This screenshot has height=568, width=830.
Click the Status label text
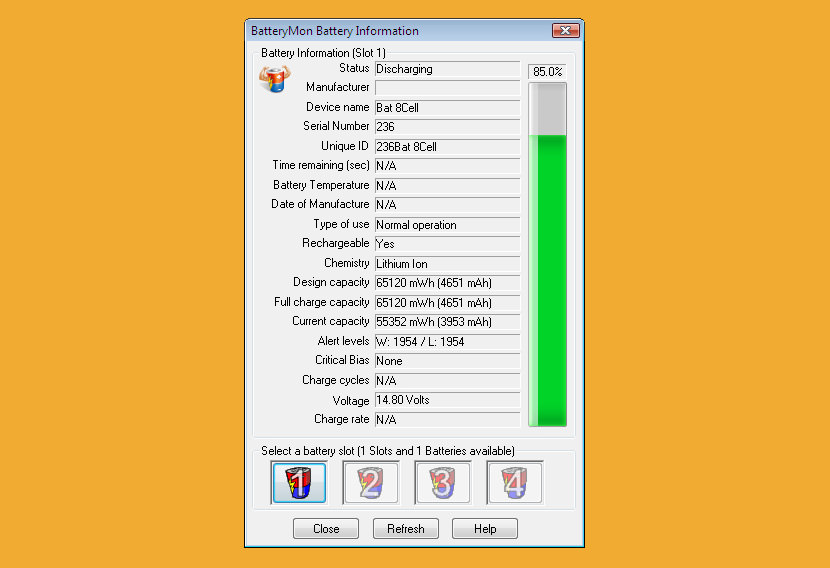pos(354,68)
